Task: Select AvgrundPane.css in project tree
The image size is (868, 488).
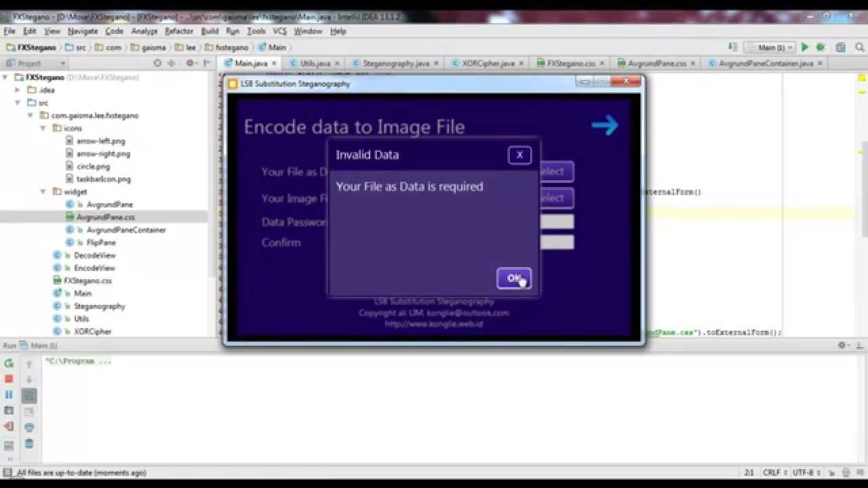Action: (x=105, y=217)
